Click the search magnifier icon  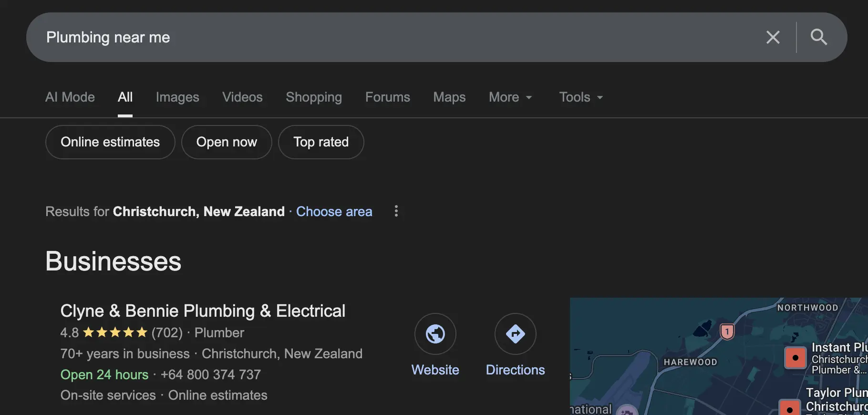(x=819, y=37)
